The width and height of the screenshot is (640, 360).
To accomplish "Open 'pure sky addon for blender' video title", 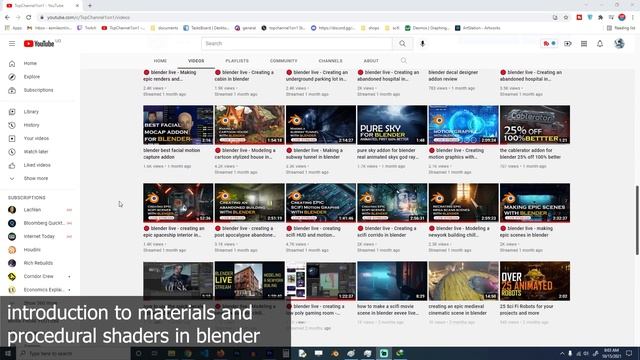I will (x=388, y=154).
